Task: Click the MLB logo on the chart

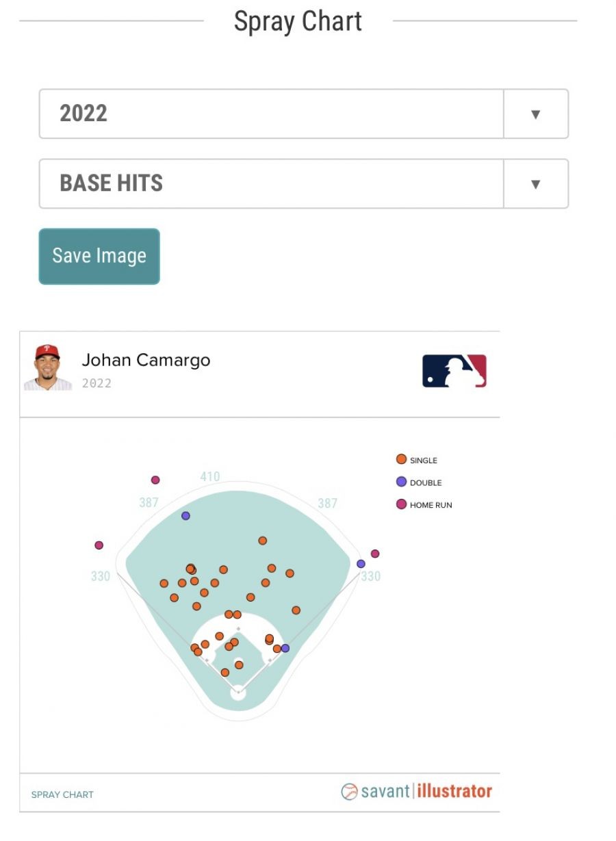Action: point(454,371)
